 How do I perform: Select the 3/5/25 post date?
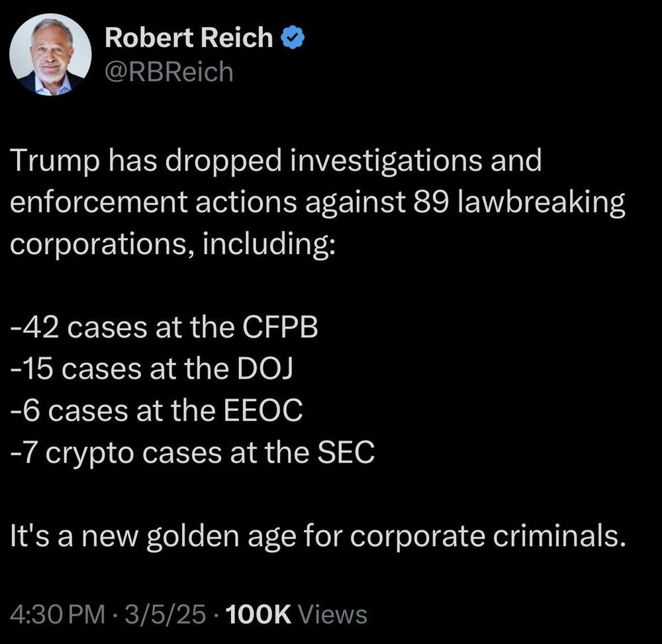pyautogui.click(x=165, y=614)
